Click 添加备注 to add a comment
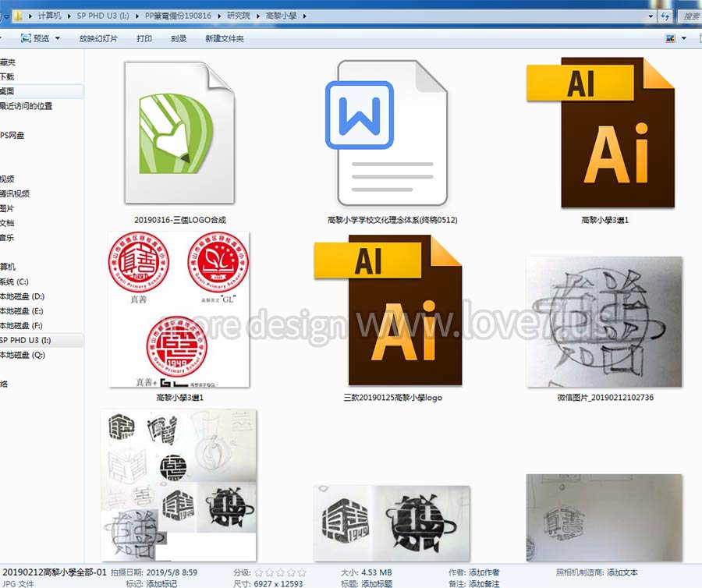 tap(484, 583)
